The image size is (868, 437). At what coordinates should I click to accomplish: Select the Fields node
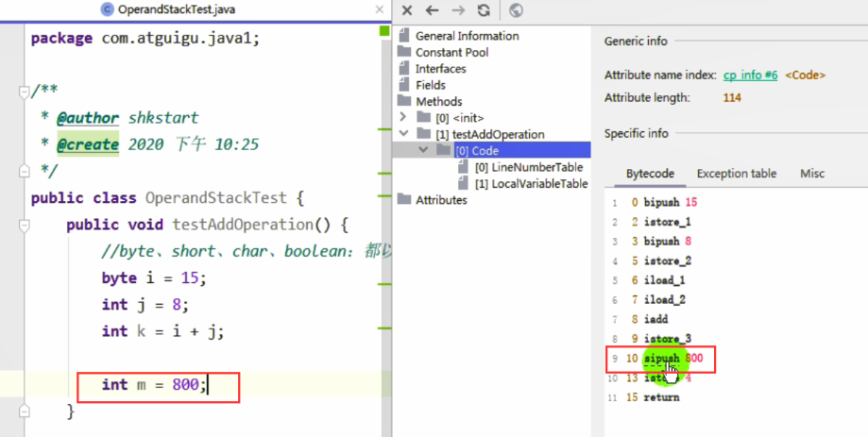430,85
